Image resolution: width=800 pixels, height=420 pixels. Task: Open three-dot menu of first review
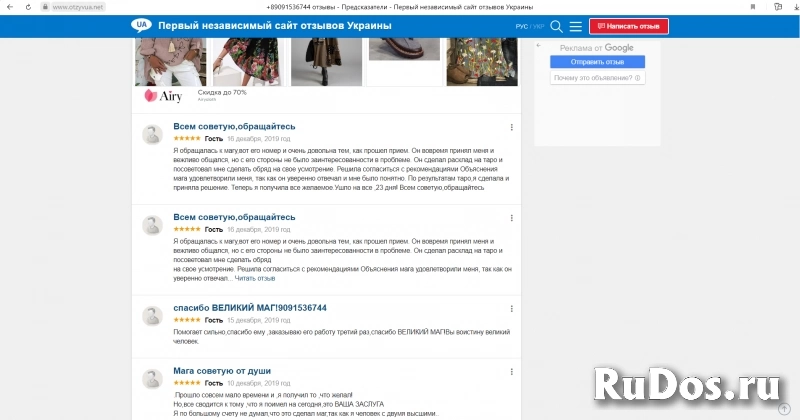pos(512,128)
